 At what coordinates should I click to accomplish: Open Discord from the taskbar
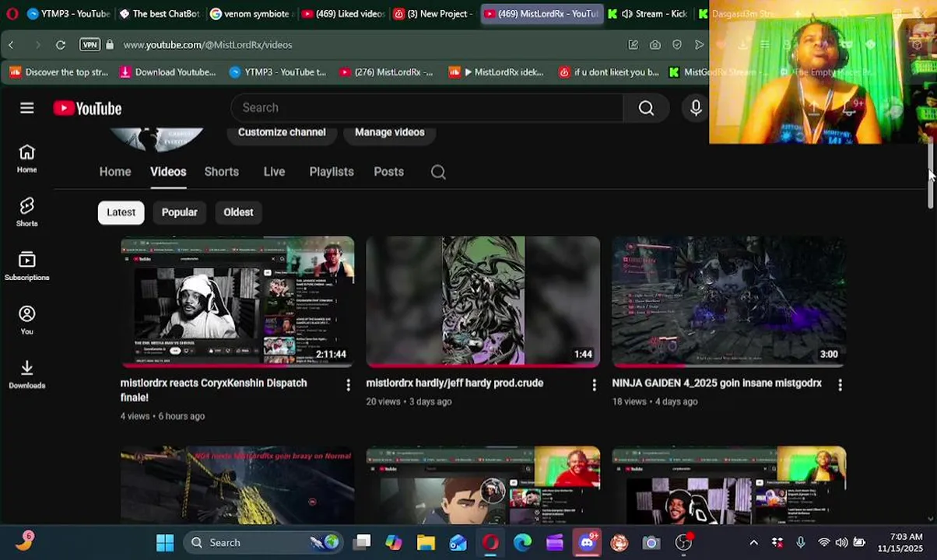(x=587, y=543)
